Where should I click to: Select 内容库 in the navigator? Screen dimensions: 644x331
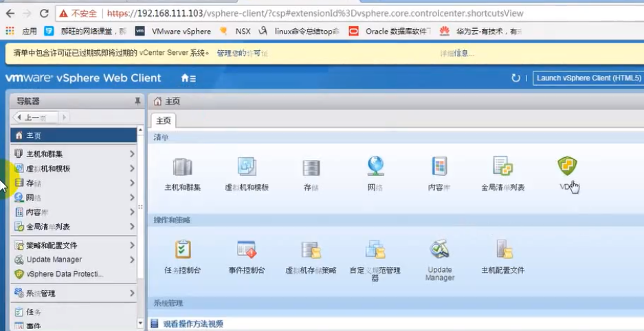click(x=74, y=212)
